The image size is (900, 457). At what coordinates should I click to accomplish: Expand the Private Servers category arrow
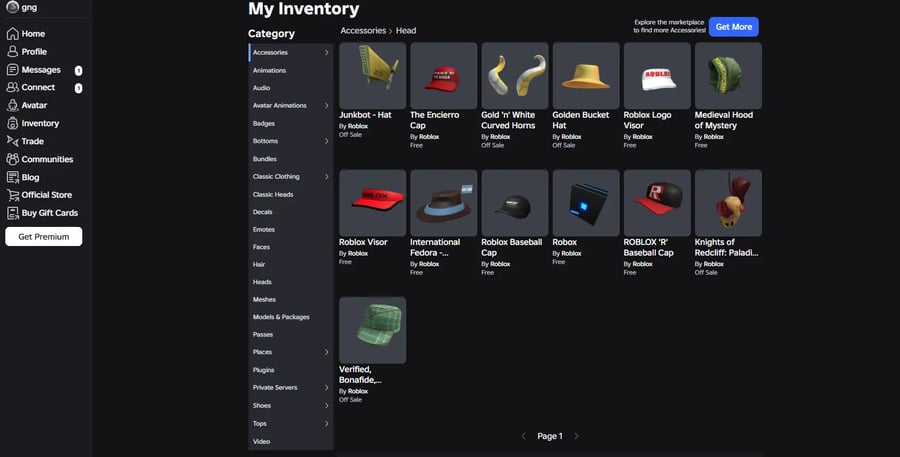326,388
